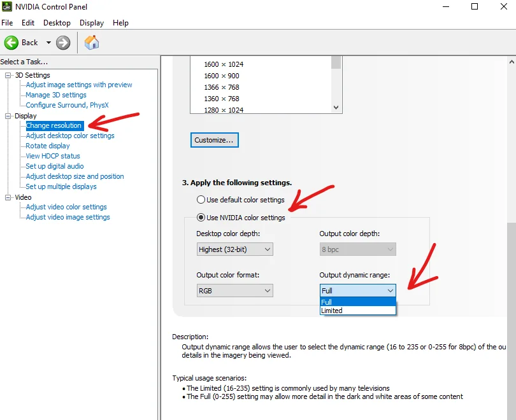Collapse the Display tree node

coord(8,116)
